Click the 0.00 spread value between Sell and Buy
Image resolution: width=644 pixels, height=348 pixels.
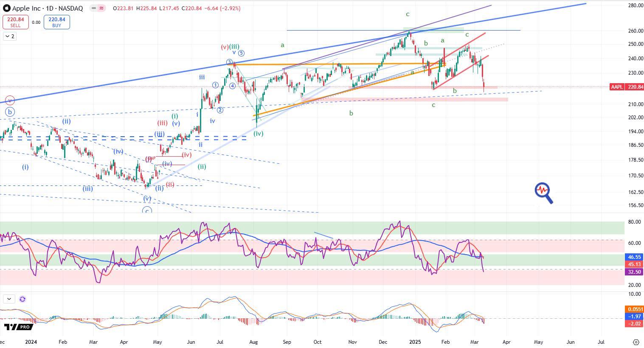pos(36,22)
